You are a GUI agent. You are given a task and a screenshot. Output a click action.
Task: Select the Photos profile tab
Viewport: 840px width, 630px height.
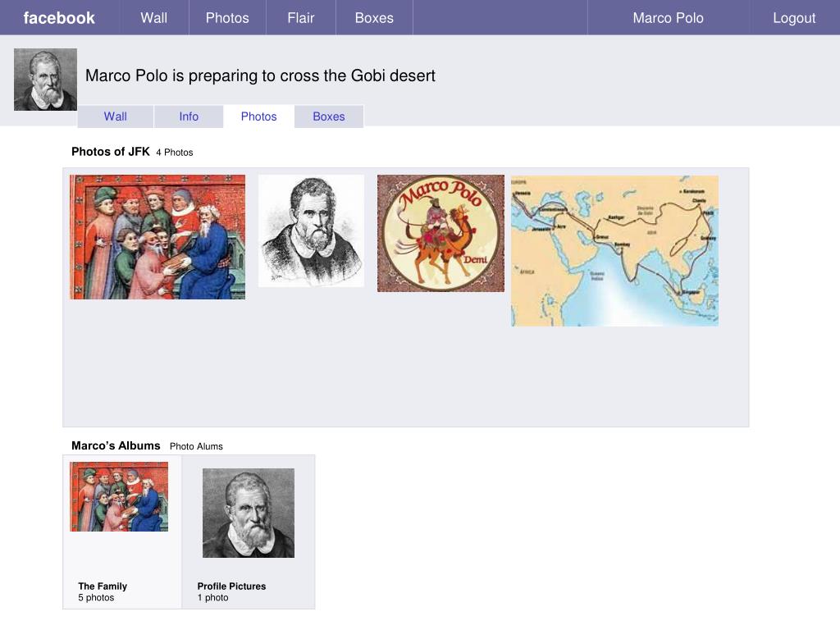click(258, 116)
